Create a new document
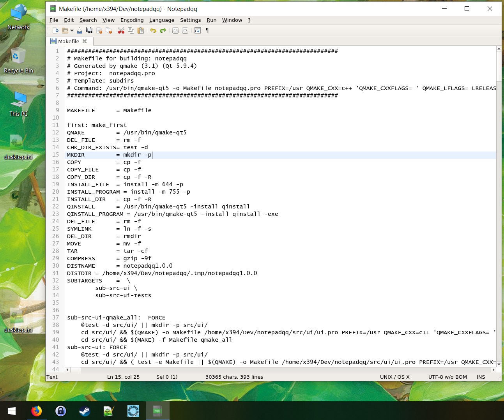This screenshot has width=504, height=420. [56, 30]
